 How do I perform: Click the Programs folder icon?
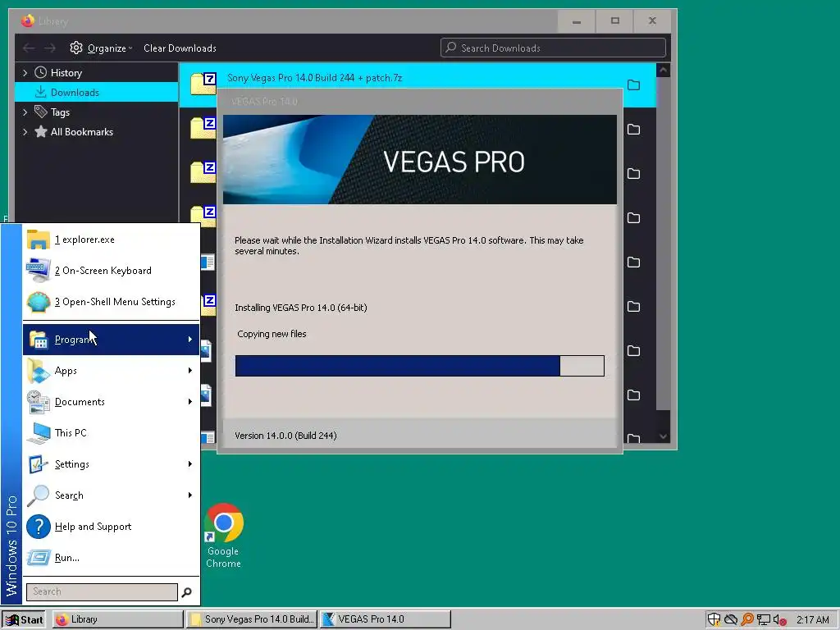tap(39, 340)
